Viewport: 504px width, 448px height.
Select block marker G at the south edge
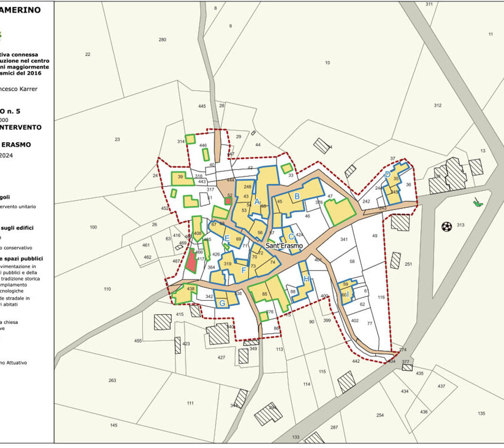click(222, 304)
